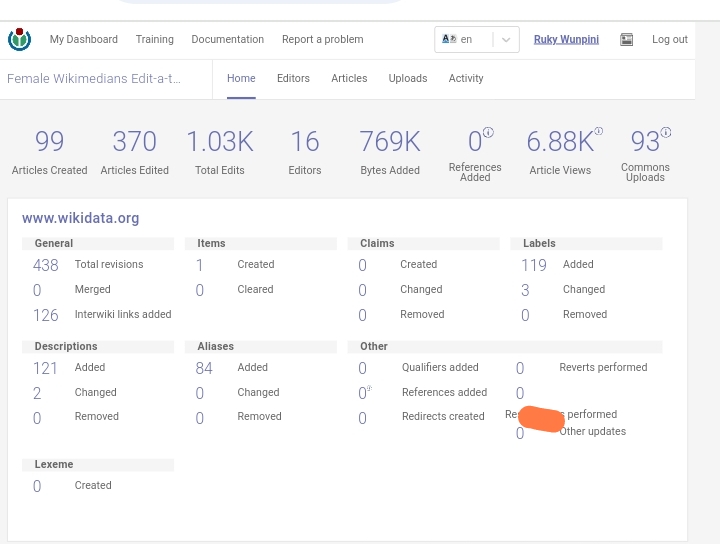The width and height of the screenshot is (720, 544).
Task: Expand the en language dropdown arrow
Action: (x=506, y=39)
